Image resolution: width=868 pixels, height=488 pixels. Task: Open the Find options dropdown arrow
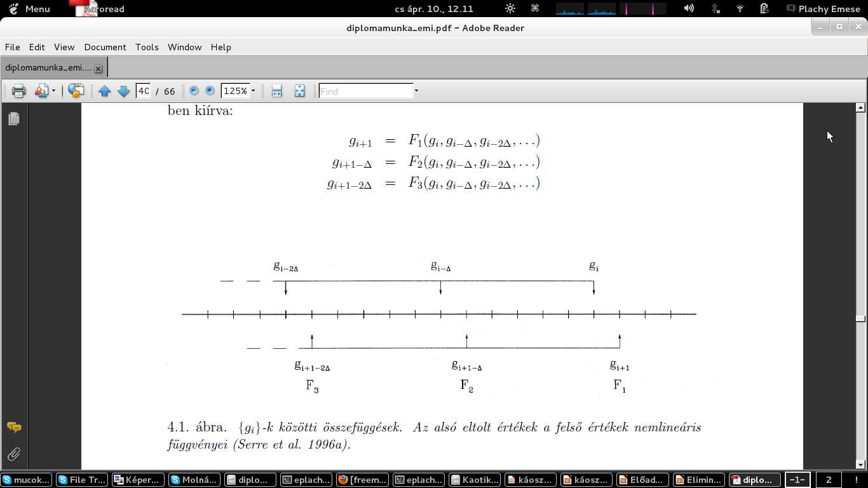click(x=416, y=91)
